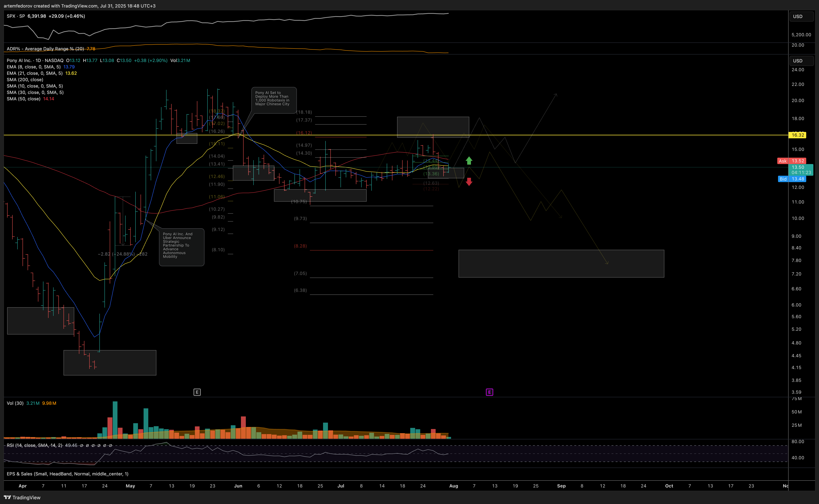
Task: Click the (6.38) Fibonacci level label
Action: coord(300,290)
